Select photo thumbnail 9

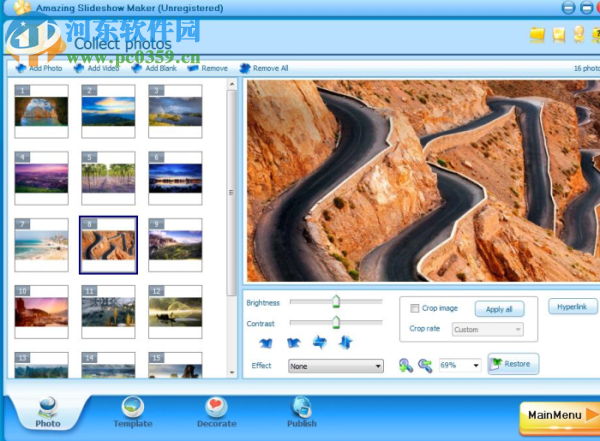click(175, 245)
